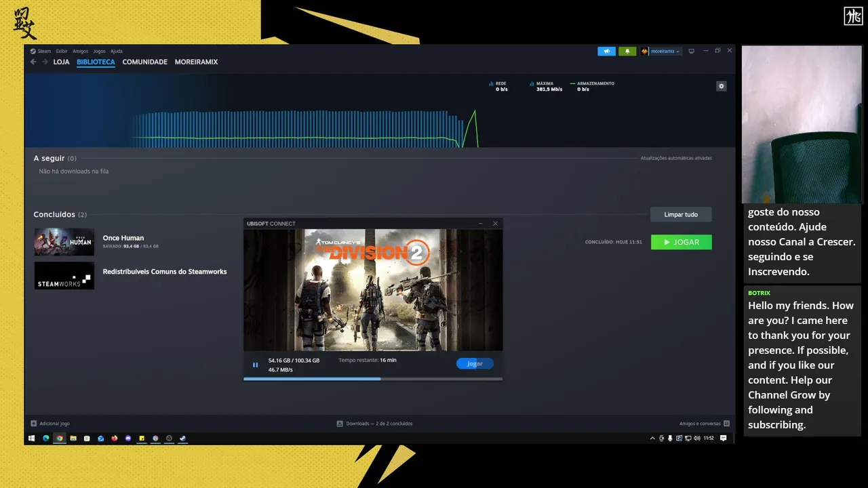Open the volume icon in the system tray
Viewport: 868px width, 488px height.
click(x=697, y=439)
